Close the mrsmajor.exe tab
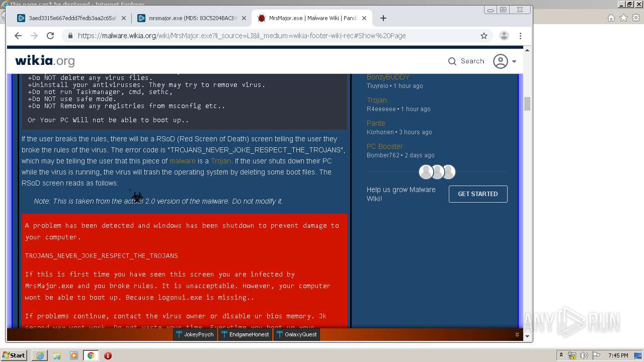 (x=244, y=18)
